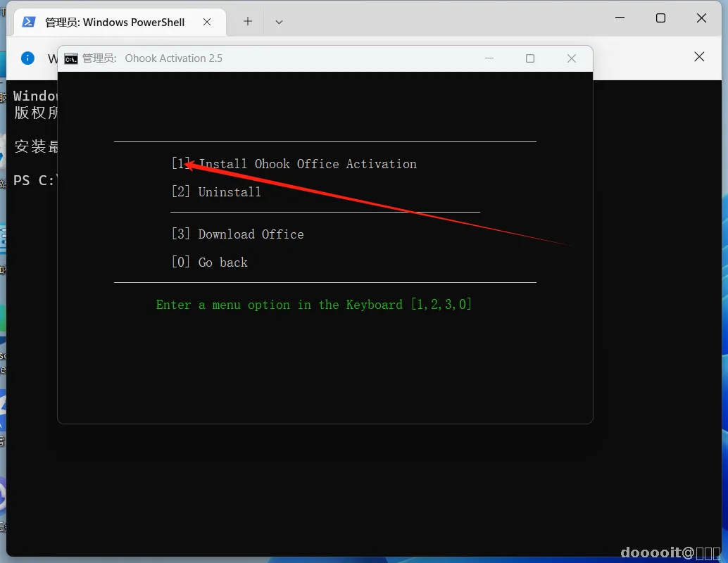Minimize the Windows Terminal window
Screen dimensions: 728x563
620,18
